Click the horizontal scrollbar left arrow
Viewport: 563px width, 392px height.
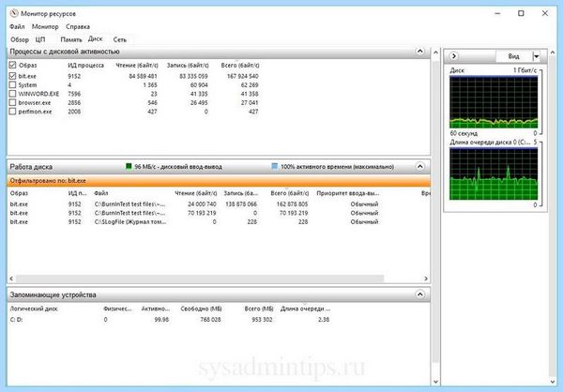pyautogui.click(x=11, y=279)
